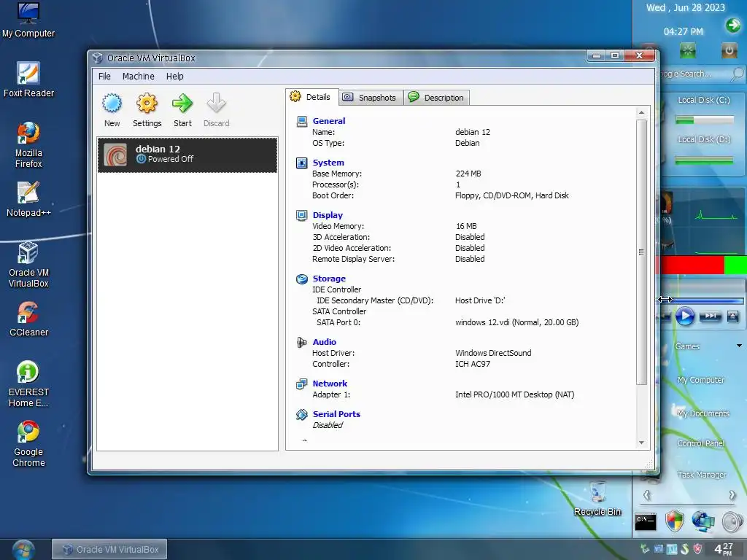Click the sidebar next track button
This screenshot has height=560, width=747.
tap(711, 316)
